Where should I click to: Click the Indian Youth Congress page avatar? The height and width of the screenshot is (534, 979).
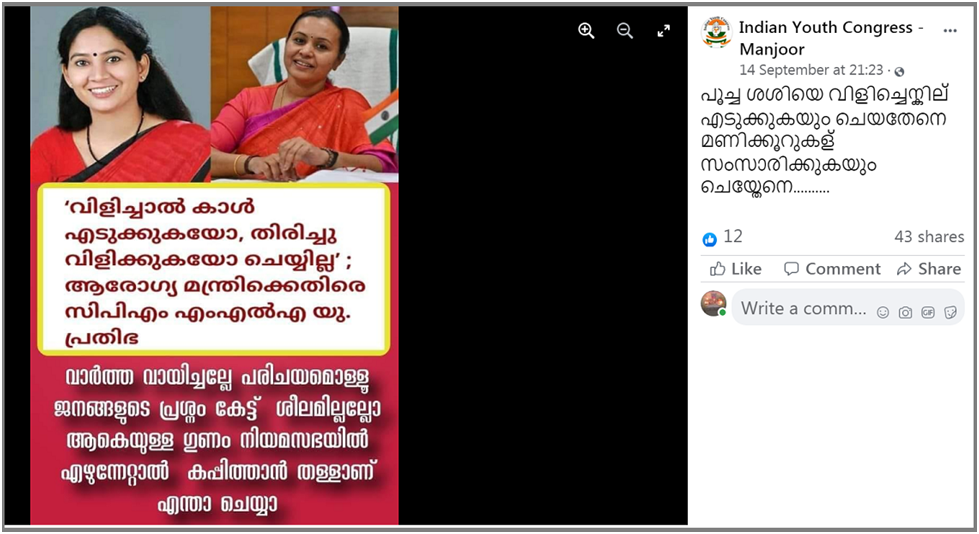(x=716, y=33)
